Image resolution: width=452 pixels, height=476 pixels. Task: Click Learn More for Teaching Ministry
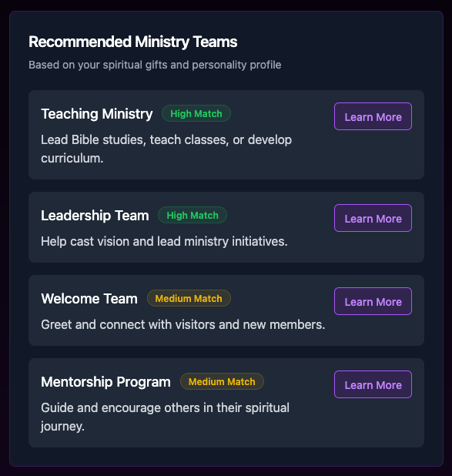373,116
